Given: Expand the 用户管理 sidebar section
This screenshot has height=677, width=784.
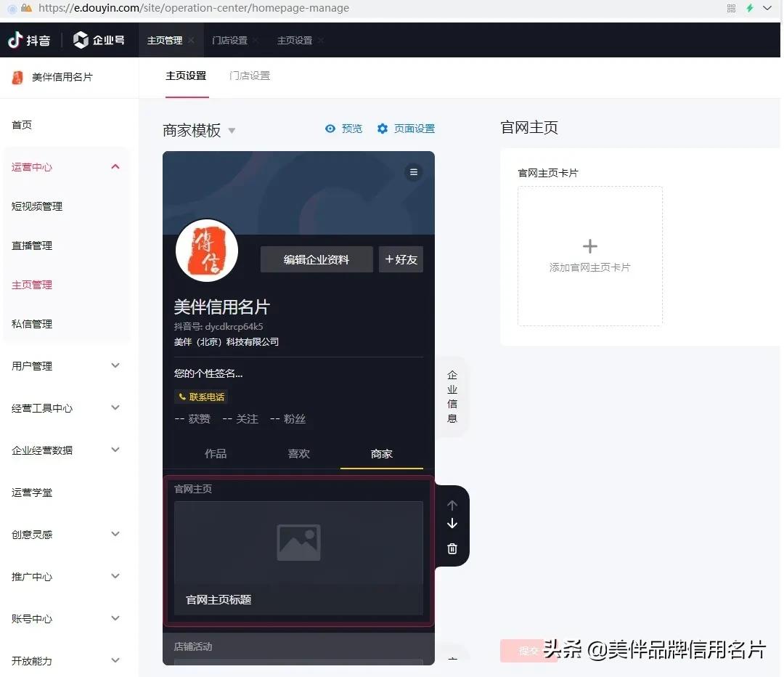Looking at the screenshot, I should coord(115,365).
